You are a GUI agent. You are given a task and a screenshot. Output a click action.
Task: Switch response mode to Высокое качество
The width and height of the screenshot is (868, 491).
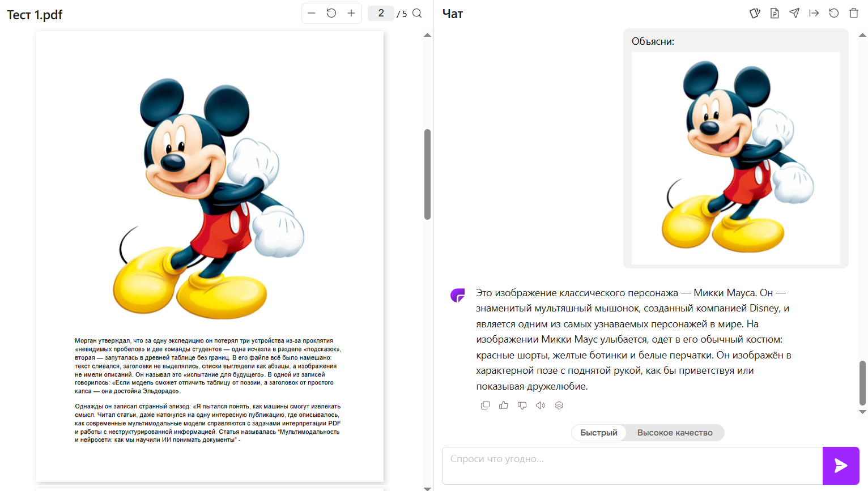coord(675,432)
